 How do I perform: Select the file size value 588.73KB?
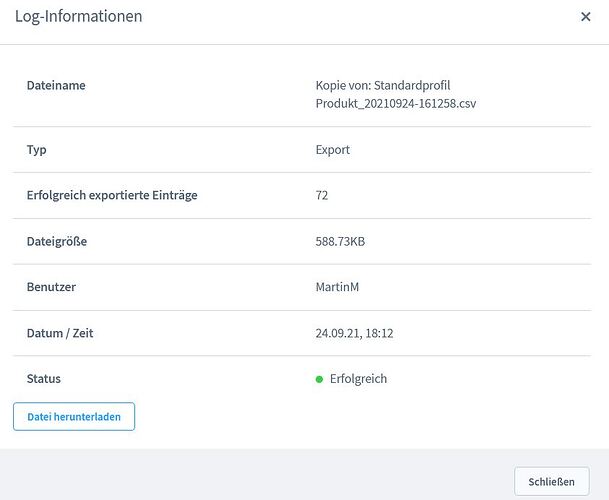tap(344, 241)
